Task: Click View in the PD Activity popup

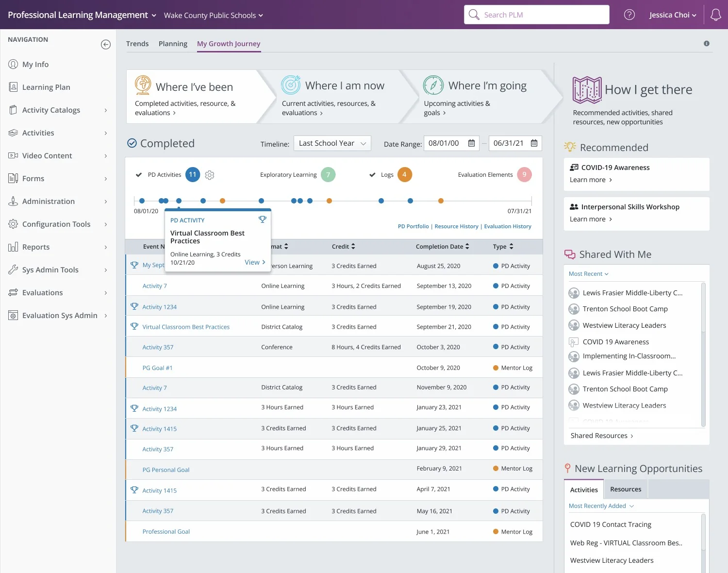Action: [255, 262]
